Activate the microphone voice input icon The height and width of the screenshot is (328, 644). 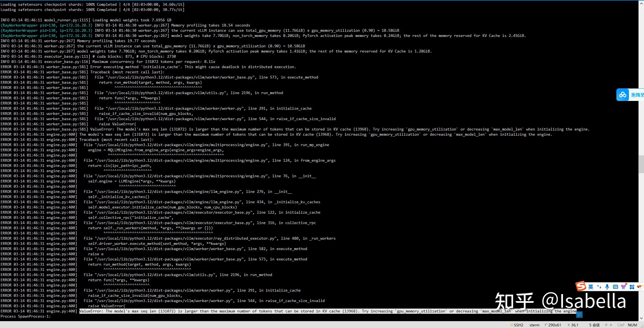pos(607,287)
